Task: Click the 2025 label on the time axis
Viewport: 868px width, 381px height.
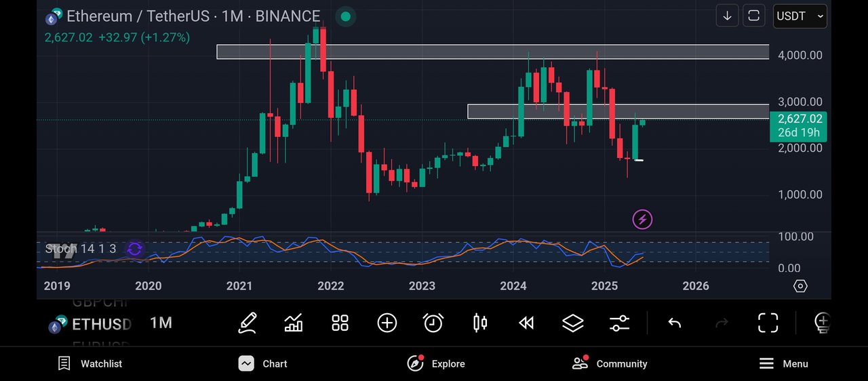Action: coord(605,286)
